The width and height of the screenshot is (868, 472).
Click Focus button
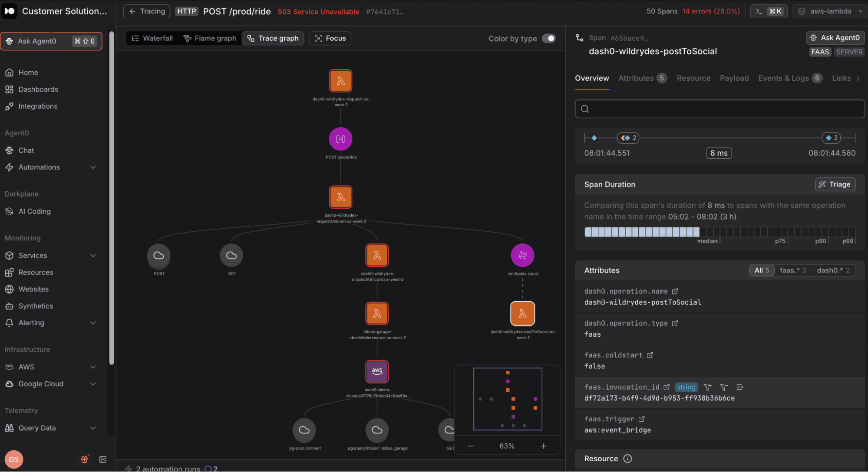tap(330, 39)
